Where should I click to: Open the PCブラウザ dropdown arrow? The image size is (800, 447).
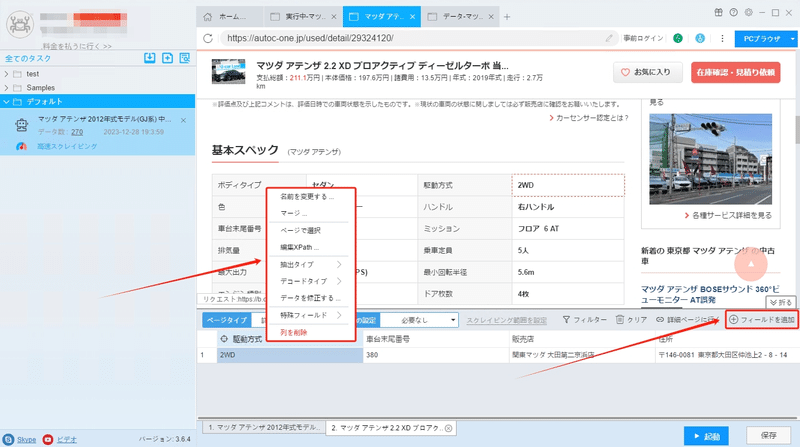point(792,39)
